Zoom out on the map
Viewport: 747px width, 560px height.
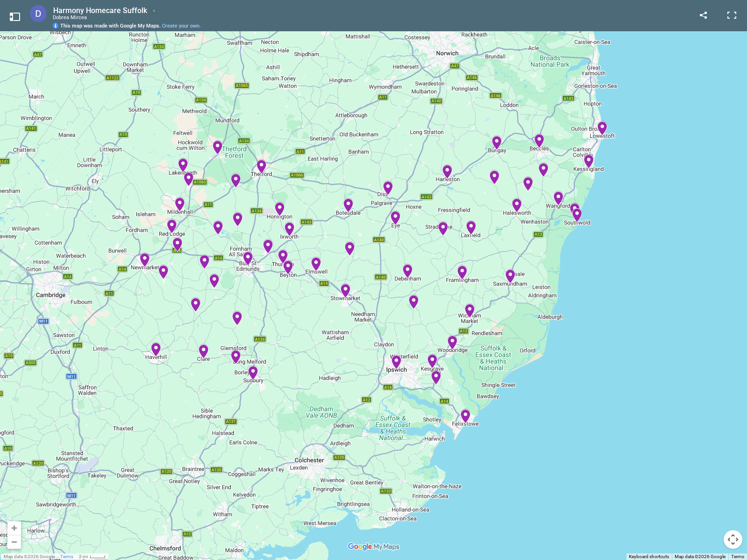14,542
